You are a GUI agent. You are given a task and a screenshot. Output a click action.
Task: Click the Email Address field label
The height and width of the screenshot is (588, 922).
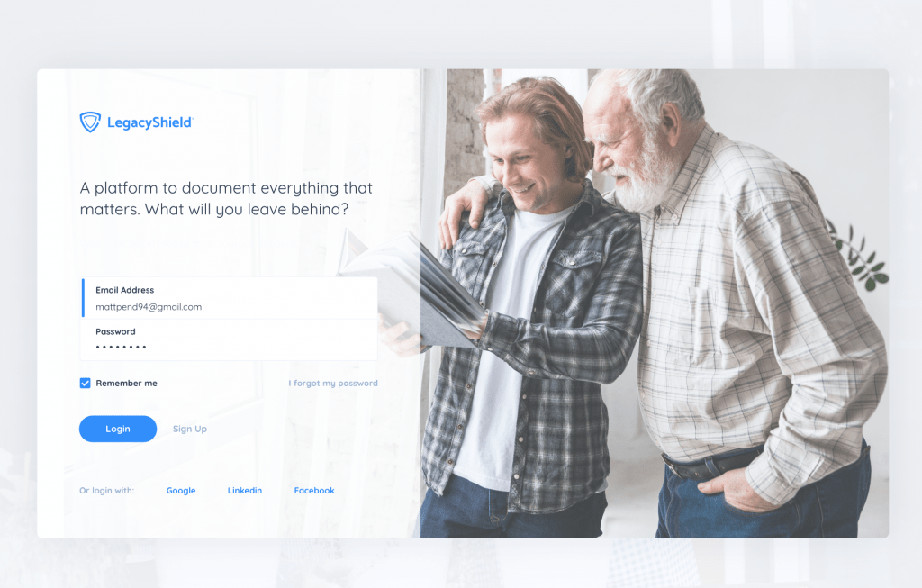click(124, 290)
